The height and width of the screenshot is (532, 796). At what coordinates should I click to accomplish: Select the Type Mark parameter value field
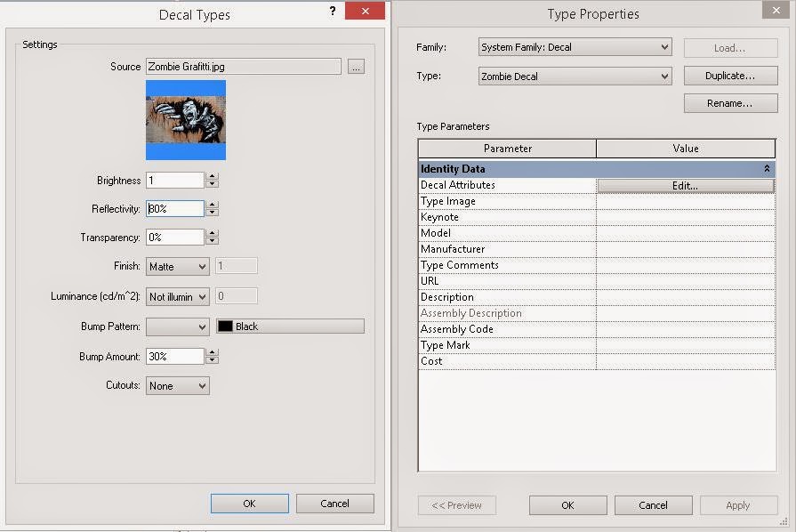(685, 345)
